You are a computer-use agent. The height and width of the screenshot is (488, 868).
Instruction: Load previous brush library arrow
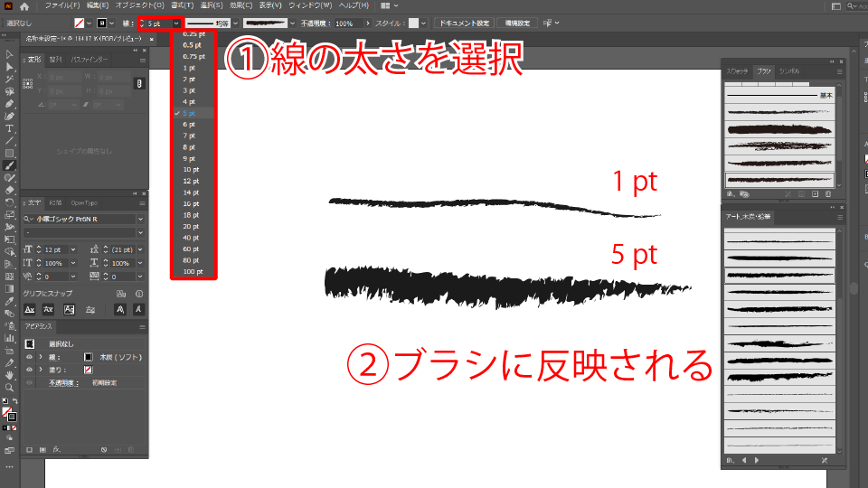coord(744,460)
